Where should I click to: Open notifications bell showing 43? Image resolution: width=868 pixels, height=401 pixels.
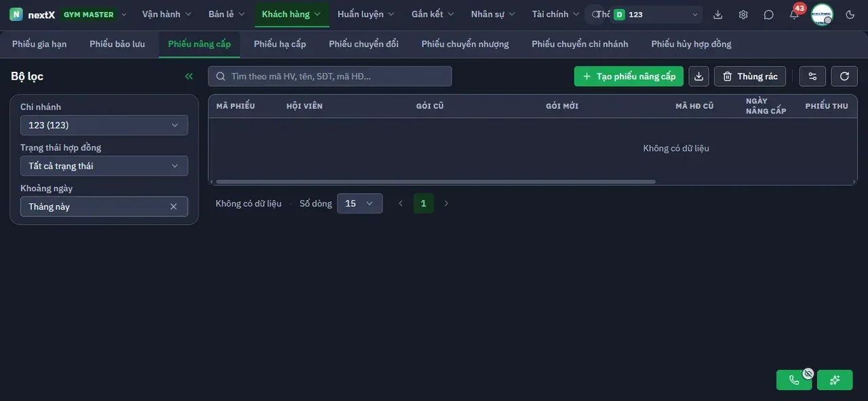tap(794, 14)
